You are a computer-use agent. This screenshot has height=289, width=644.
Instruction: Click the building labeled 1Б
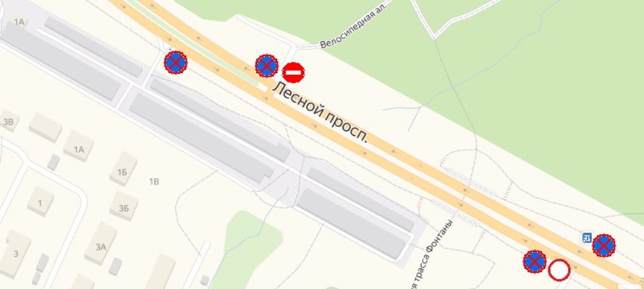click(123, 170)
